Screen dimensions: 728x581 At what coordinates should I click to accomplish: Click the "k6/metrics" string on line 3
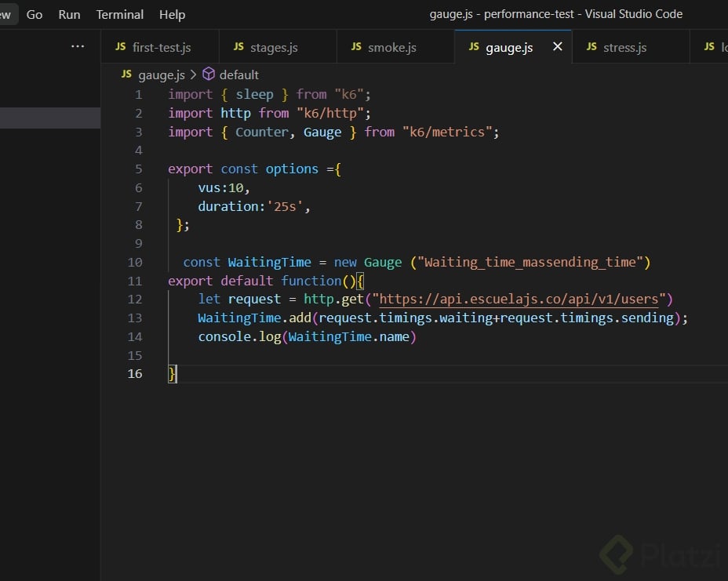pos(447,133)
